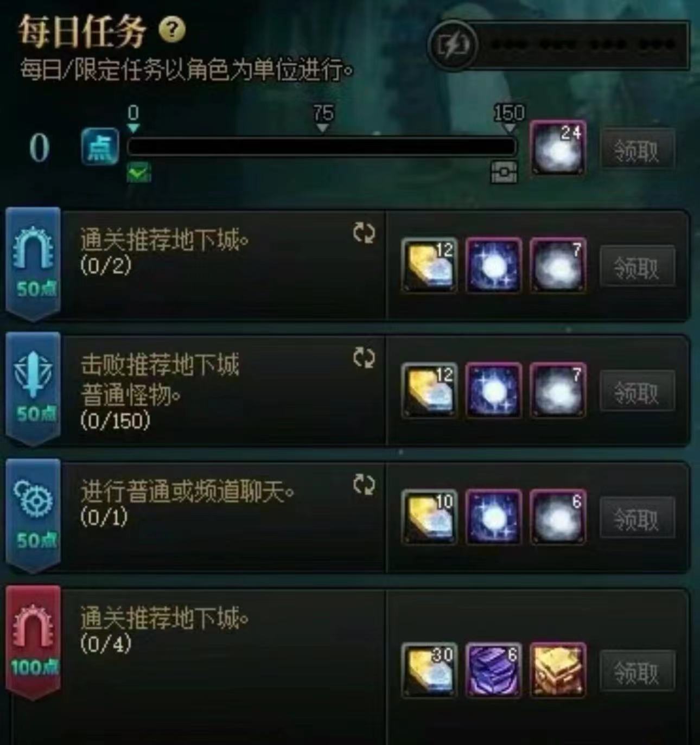Image resolution: width=700 pixels, height=745 pixels.
Task: Click the treasure chest icon under the 150 marker
Action: 504,173
